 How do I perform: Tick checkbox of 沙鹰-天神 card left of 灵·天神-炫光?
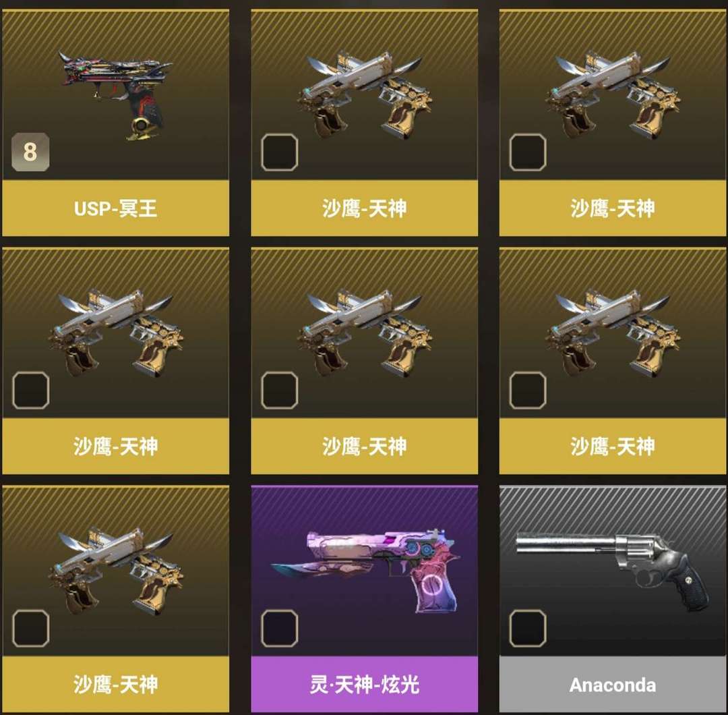[30, 628]
